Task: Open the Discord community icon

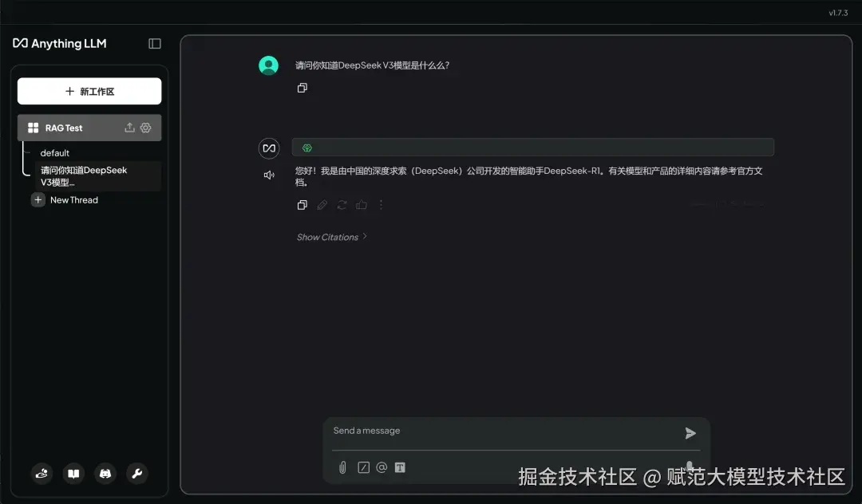Action: coord(105,474)
